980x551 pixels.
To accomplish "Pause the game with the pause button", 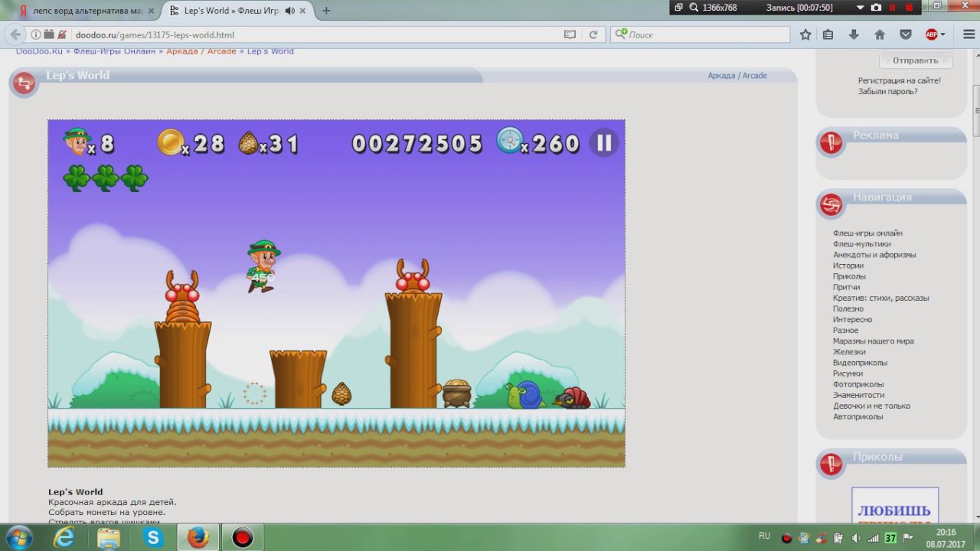I will pyautogui.click(x=604, y=142).
